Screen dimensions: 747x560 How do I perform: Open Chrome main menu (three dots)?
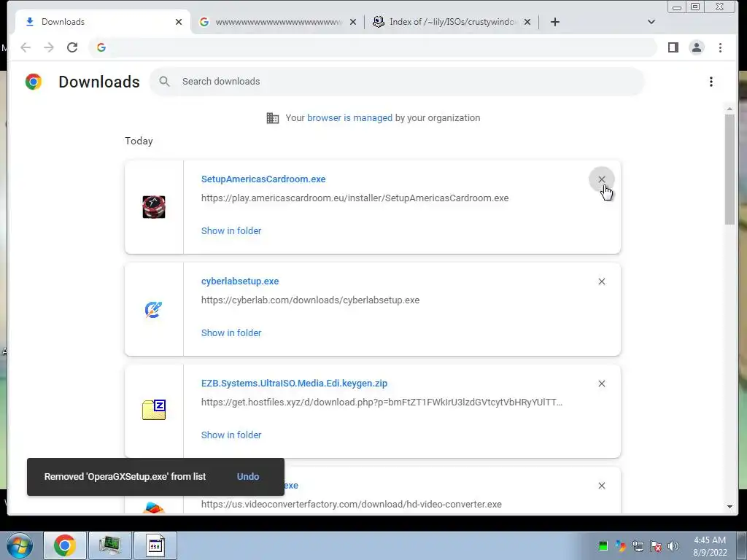click(x=720, y=47)
